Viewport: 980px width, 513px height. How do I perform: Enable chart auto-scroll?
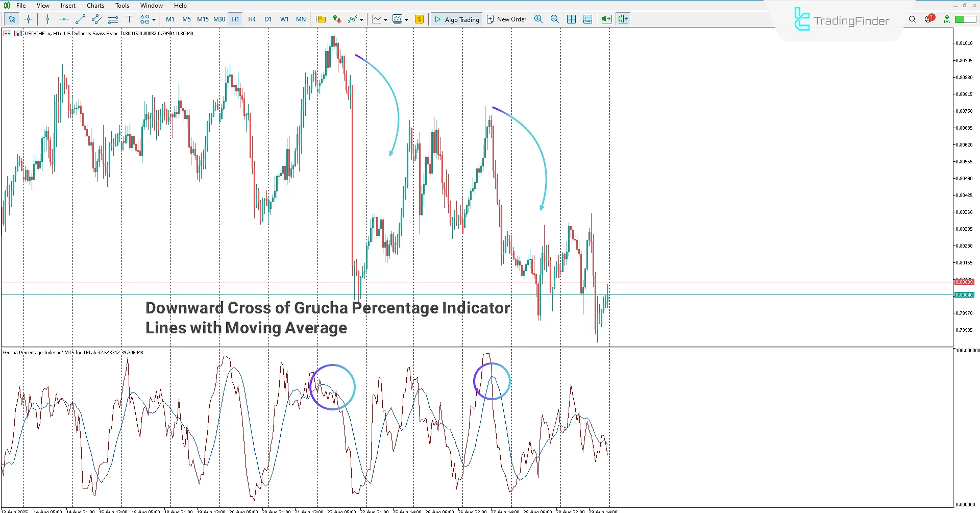tap(606, 19)
